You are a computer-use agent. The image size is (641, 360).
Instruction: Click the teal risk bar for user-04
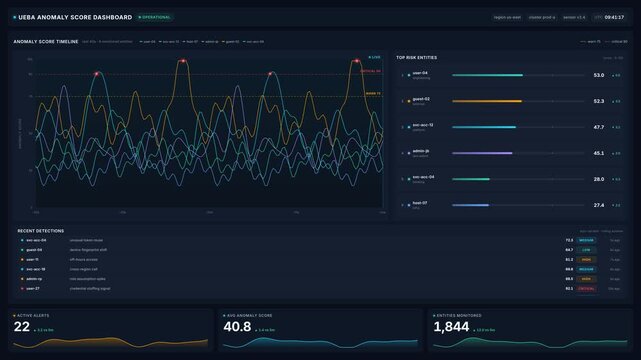(487, 75)
